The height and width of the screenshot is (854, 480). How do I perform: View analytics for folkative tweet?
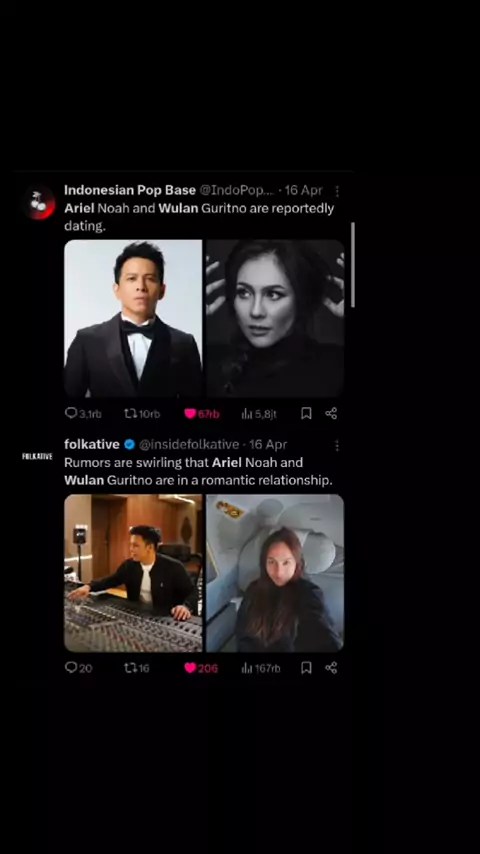[x=261, y=668]
